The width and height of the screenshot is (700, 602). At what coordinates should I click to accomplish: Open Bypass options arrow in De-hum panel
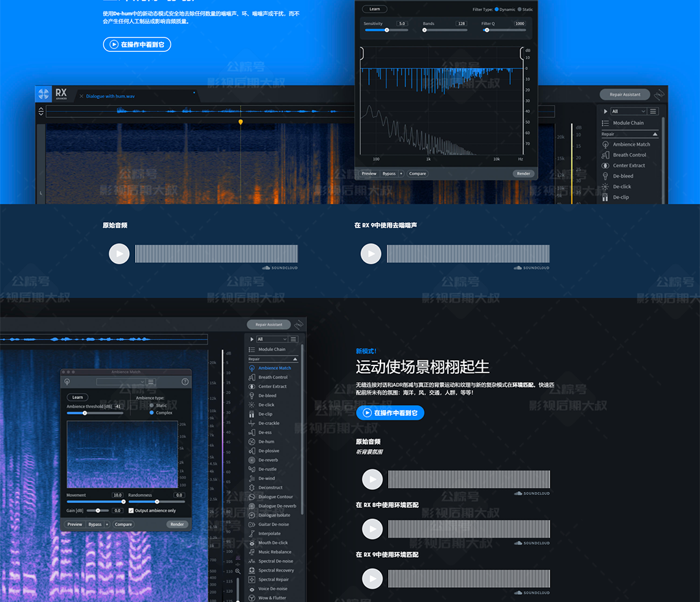401,174
